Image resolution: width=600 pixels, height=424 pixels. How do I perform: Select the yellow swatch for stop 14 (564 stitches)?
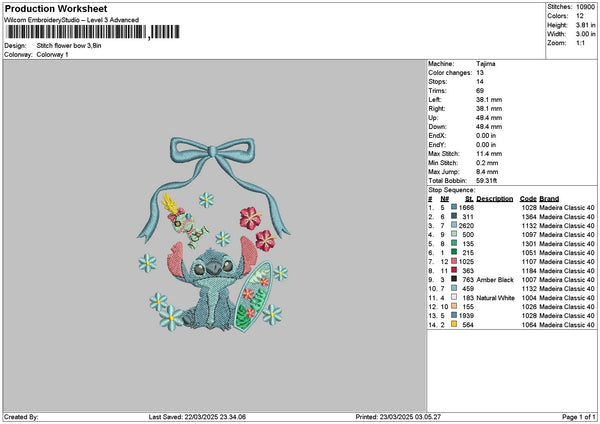[x=454, y=324]
